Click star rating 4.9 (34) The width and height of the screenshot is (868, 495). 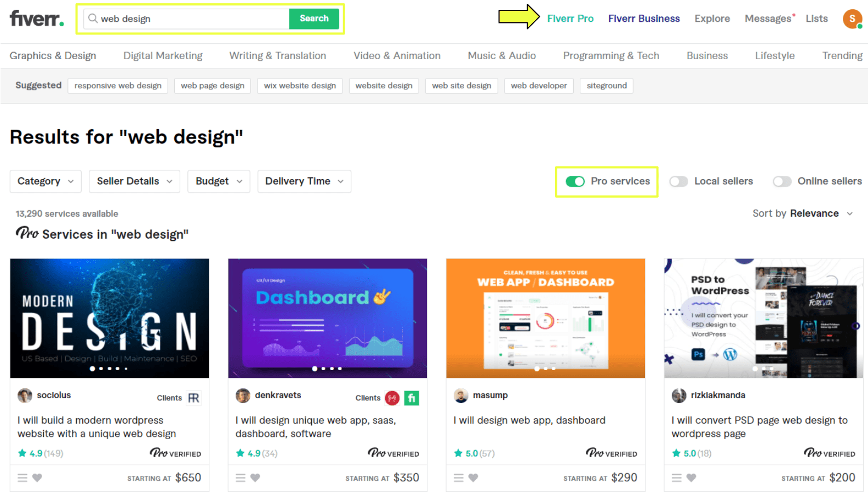[257, 453]
